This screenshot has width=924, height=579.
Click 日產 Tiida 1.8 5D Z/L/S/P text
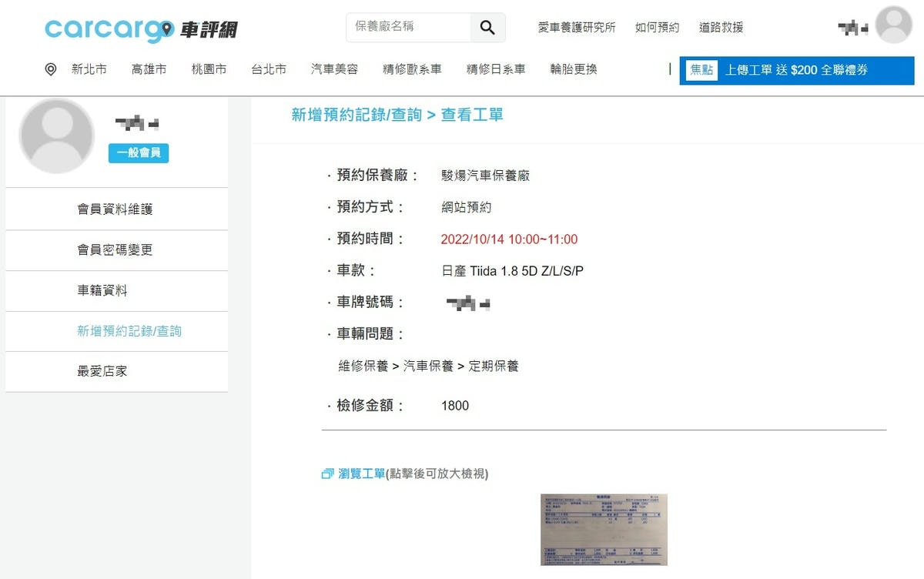[x=512, y=271]
